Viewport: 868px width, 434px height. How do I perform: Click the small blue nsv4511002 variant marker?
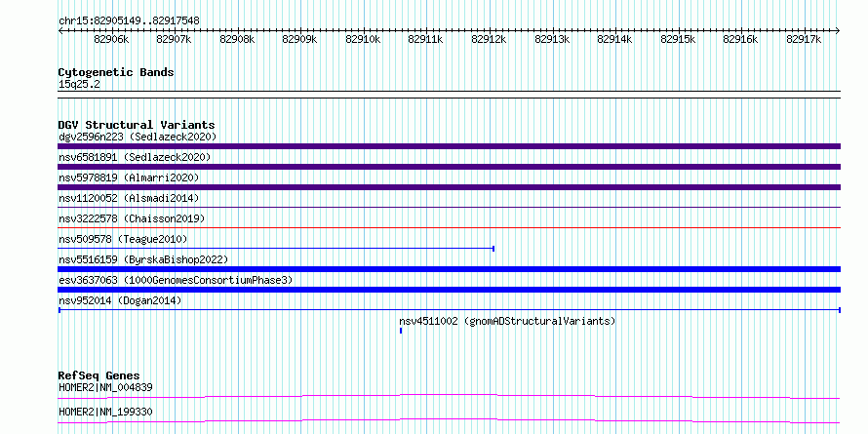(401, 331)
